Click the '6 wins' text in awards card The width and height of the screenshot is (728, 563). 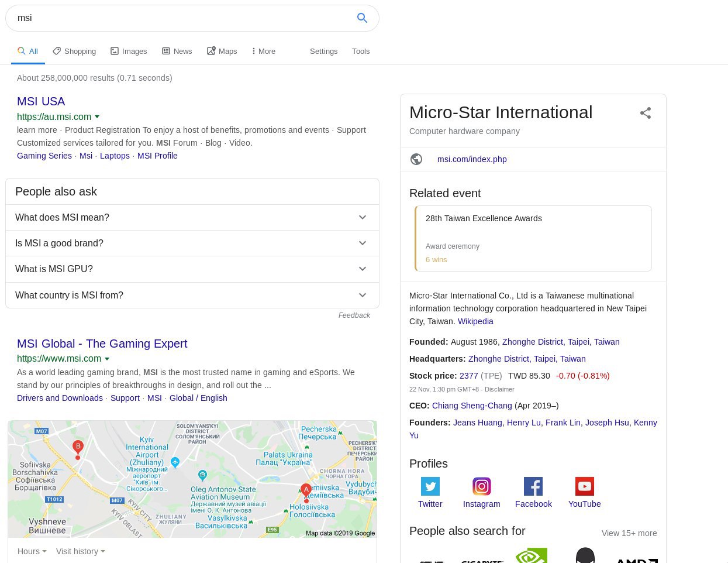coord(436,260)
